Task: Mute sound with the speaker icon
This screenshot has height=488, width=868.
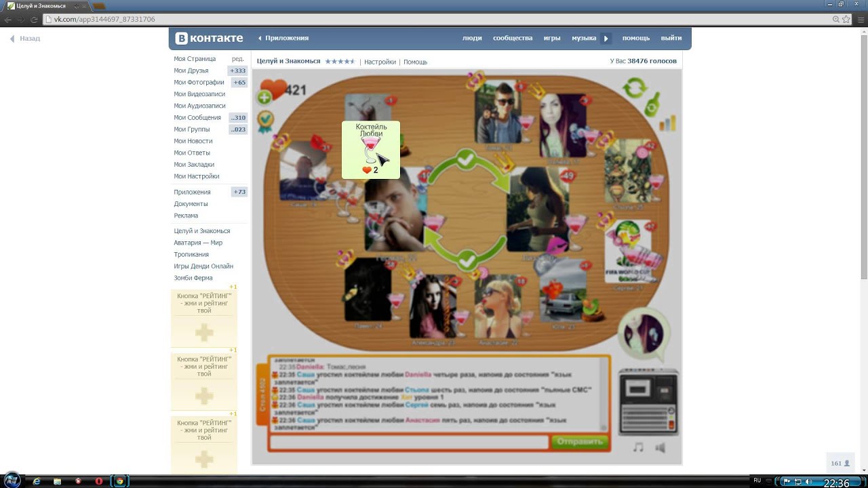Action: click(660, 447)
